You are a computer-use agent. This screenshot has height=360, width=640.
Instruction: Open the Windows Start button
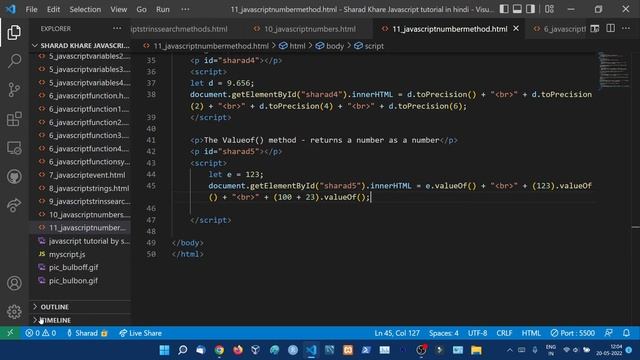[x=164, y=350]
